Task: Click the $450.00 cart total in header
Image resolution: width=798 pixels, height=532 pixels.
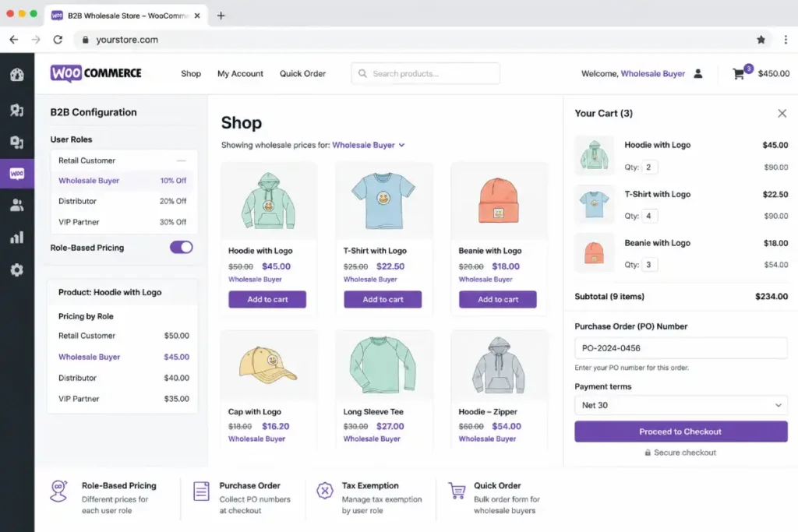Action: tap(774, 74)
